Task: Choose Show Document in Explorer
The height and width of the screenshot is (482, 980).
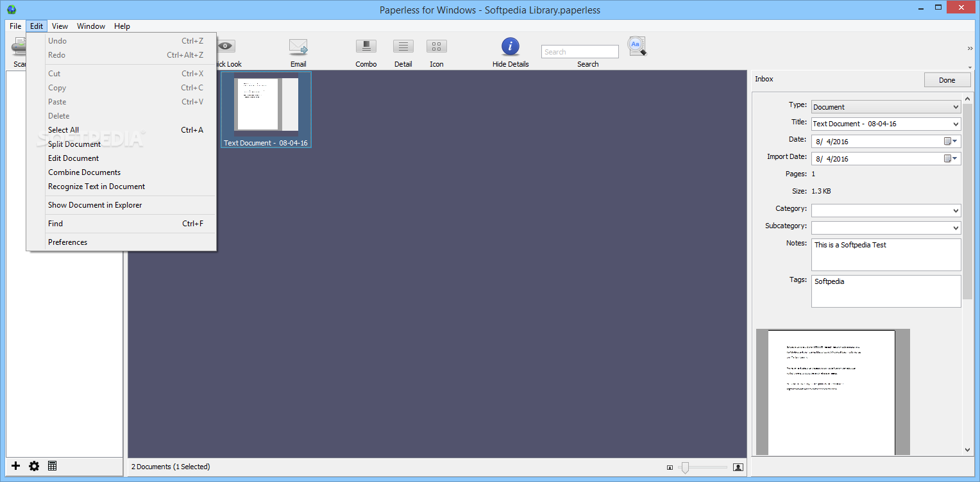Action: 121,205
